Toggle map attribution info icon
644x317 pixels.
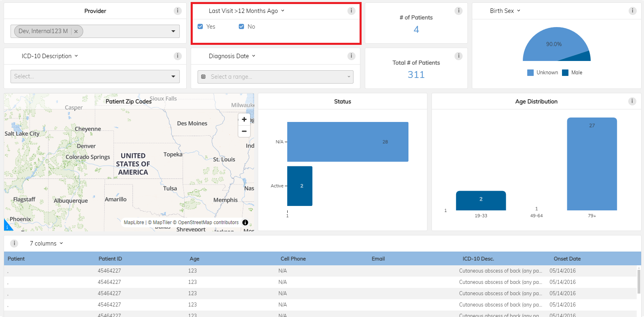(x=245, y=223)
